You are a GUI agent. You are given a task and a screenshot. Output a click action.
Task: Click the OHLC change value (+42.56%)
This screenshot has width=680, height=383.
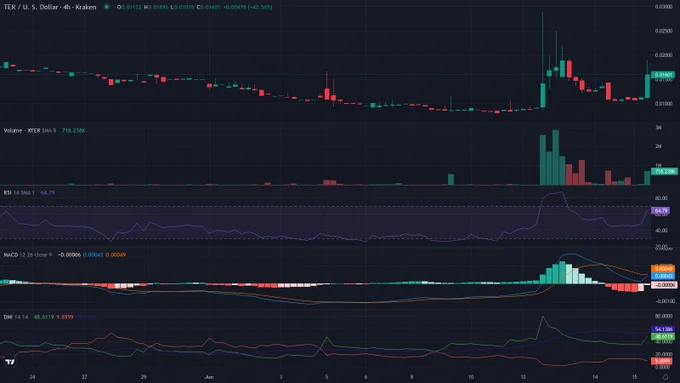(260, 7)
